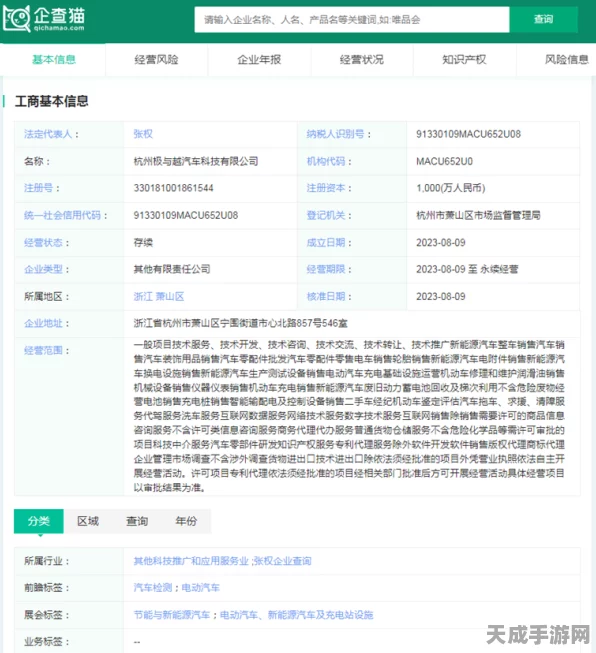Click taxpayer ID in the 纳税人识别号 row
The height and width of the screenshot is (653, 596).
[x=468, y=134]
